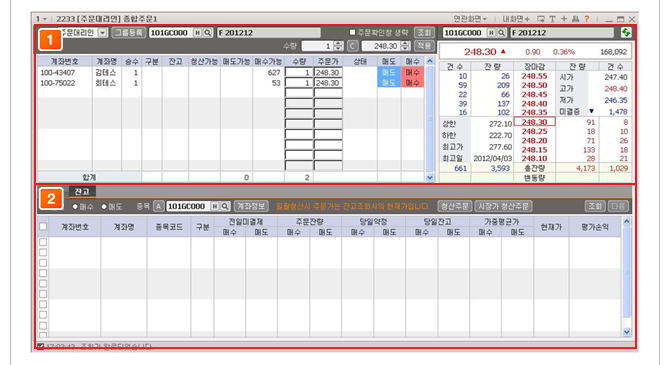This screenshot has height=365, width=670.
Task: Select the 매수 radio button in 잔고 panel
Action: [75, 207]
